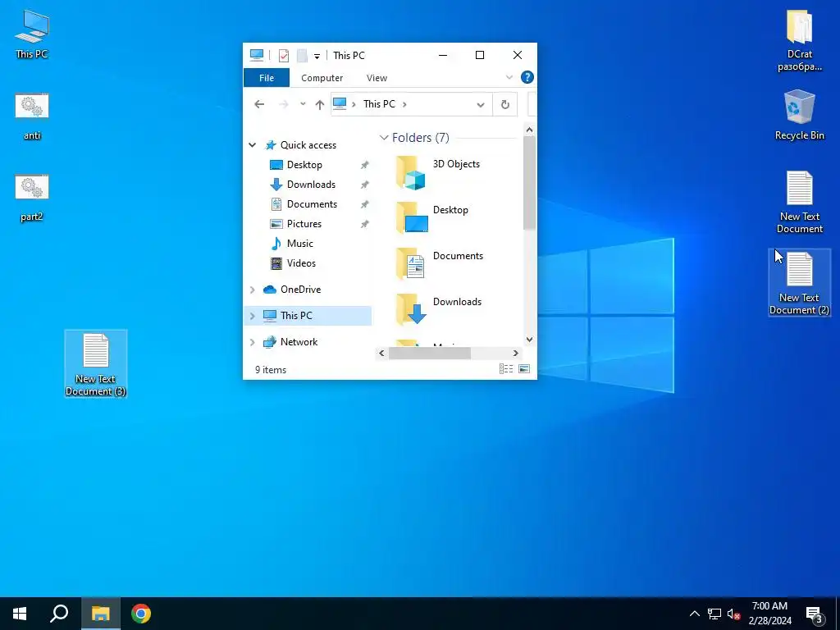840x630 pixels.
Task: Select Network in navigation pane
Action: coord(299,342)
